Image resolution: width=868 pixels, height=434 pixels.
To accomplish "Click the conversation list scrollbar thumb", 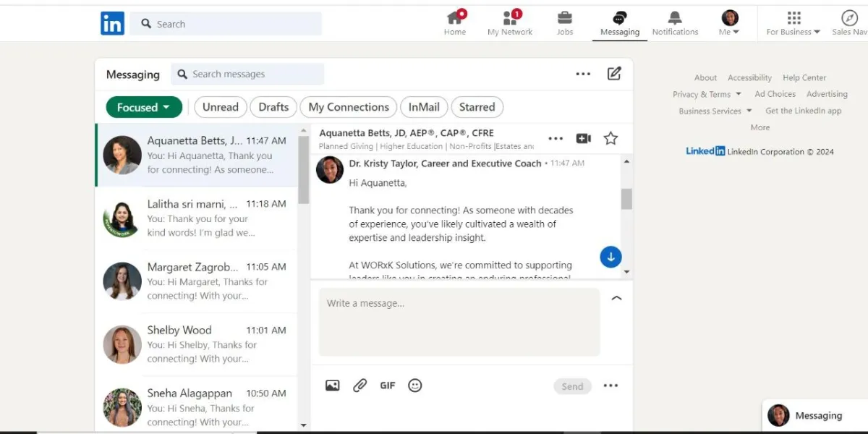I will (304, 169).
